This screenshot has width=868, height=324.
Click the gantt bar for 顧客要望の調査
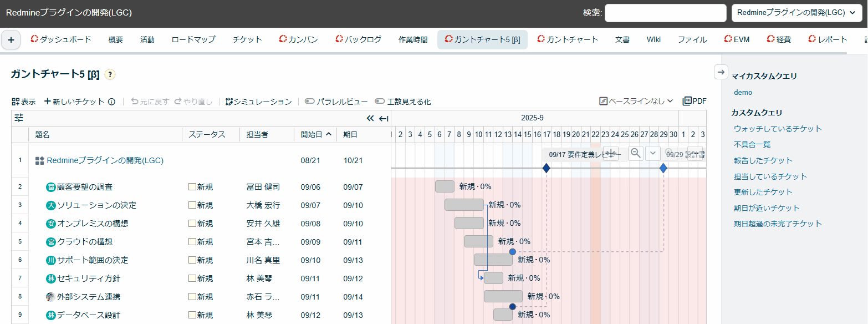(x=445, y=186)
